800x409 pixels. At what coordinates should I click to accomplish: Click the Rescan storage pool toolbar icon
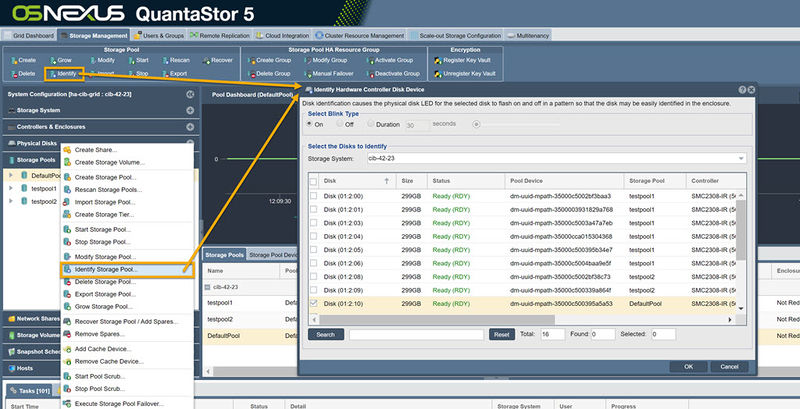pyautogui.click(x=166, y=60)
